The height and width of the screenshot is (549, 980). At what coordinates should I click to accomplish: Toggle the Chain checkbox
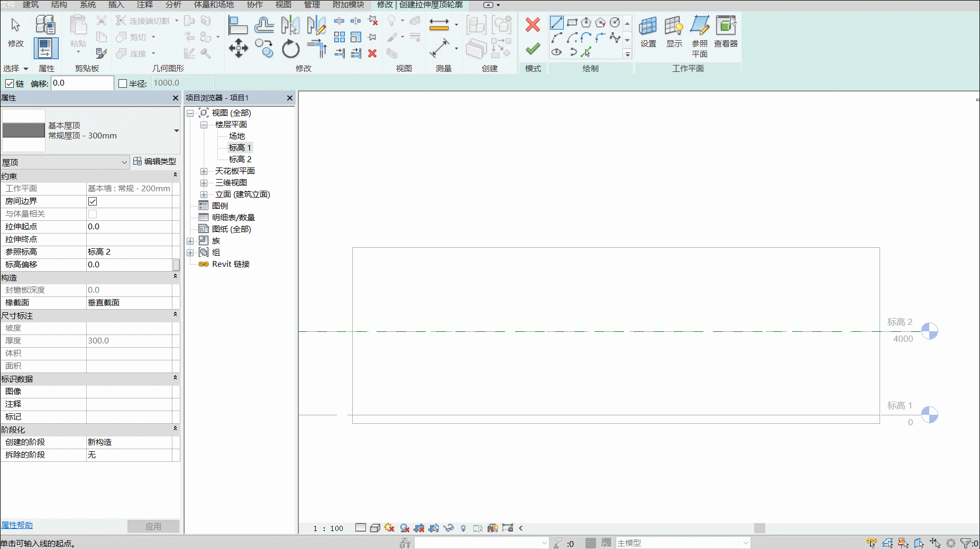[10, 83]
